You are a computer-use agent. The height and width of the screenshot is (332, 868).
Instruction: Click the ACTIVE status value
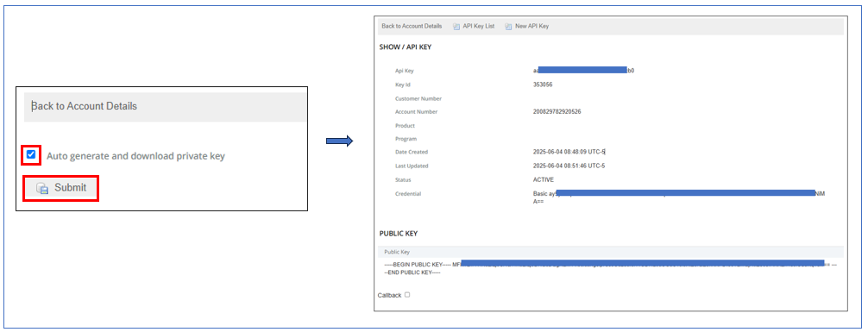coord(543,180)
